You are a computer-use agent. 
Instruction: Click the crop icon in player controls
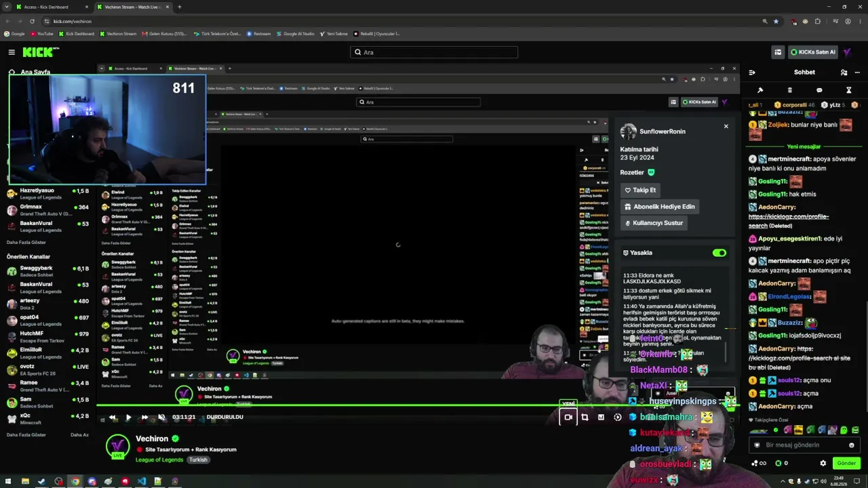pos(585,418)
